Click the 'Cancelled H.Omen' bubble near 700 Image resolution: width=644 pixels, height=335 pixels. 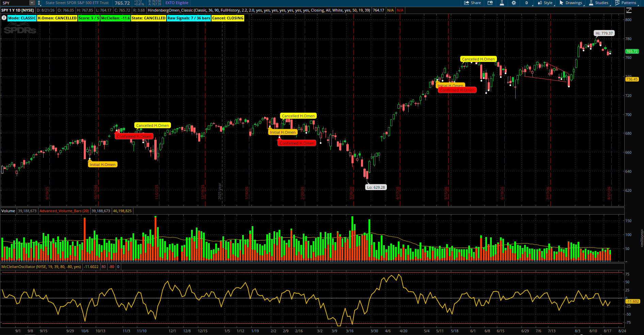coord(298,116)
